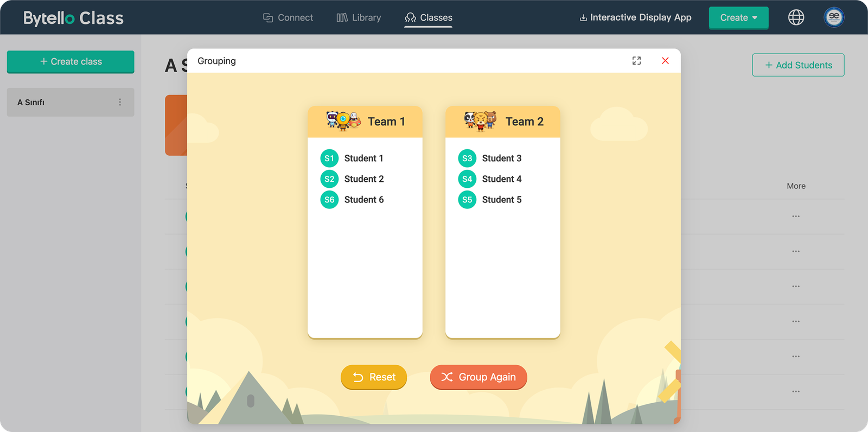Open the Library tab
This screenshot has height=432, width=868.
[x=359, y=18]
